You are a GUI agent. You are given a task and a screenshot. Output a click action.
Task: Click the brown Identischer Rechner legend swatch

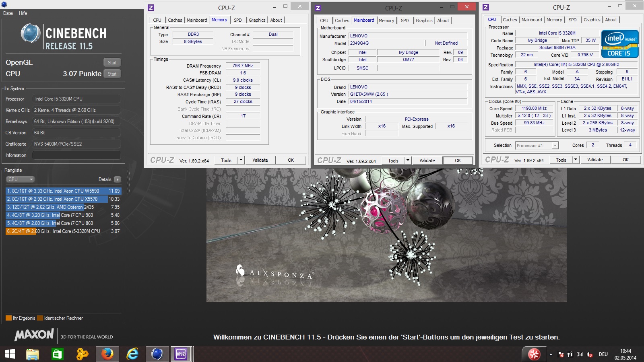tap(40, 318)
